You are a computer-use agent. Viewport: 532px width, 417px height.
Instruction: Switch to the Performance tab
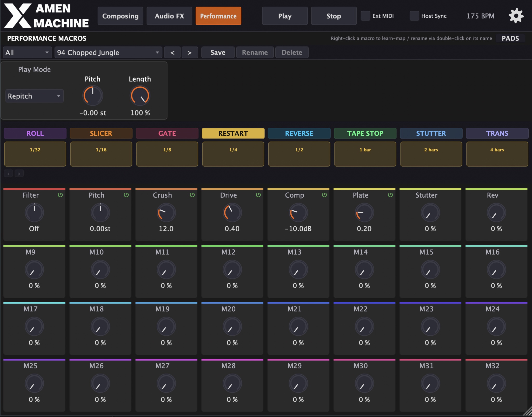(x=218, y=16)
